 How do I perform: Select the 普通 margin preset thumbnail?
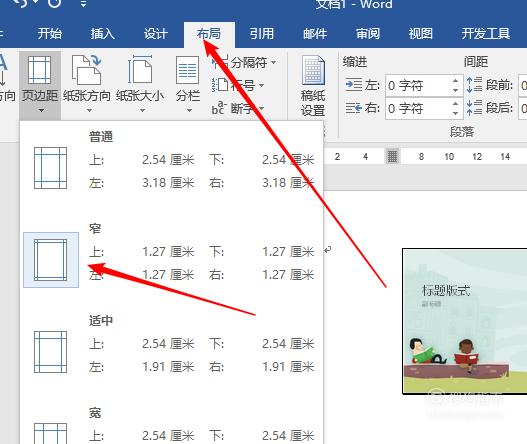[x=50, y=168]
